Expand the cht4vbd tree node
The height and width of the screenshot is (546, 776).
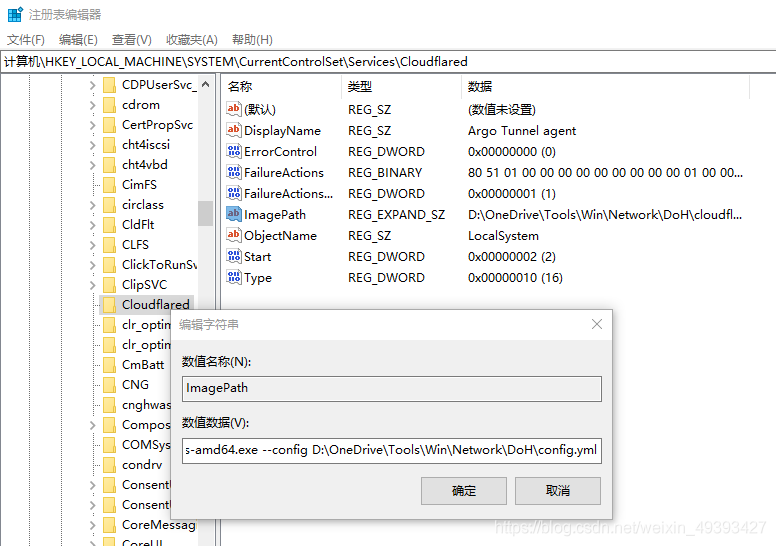93,165
